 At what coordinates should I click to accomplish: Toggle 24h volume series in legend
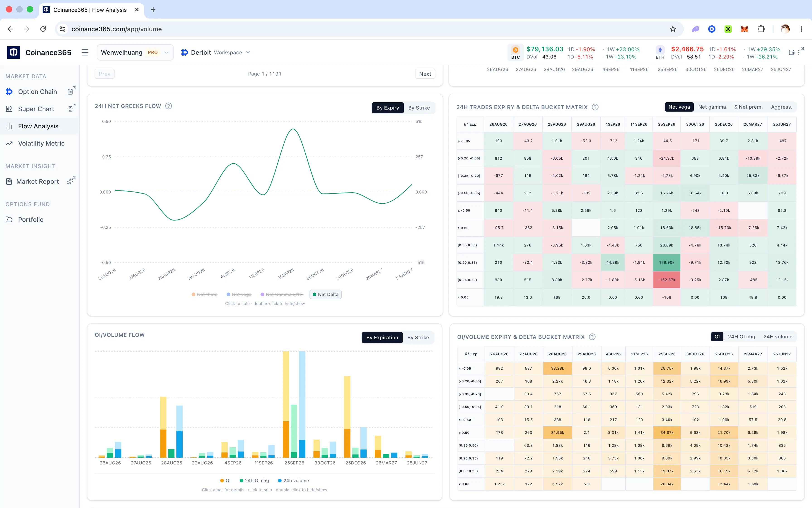pyautogui.click(x=293, y=481)
